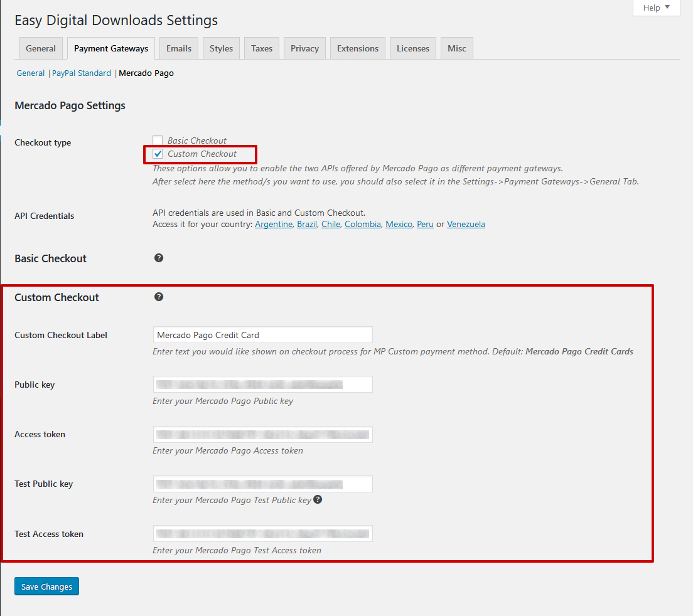
Task: Click text 'Enter your Mercado Pago Access token'
Action: pyautogui.click(x=228, y=450)
